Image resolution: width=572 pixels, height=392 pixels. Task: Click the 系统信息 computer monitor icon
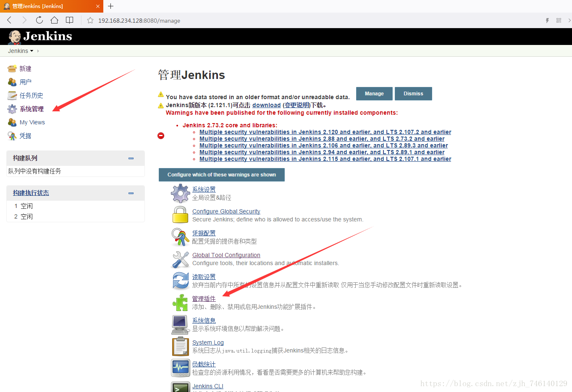coord(181,325)
